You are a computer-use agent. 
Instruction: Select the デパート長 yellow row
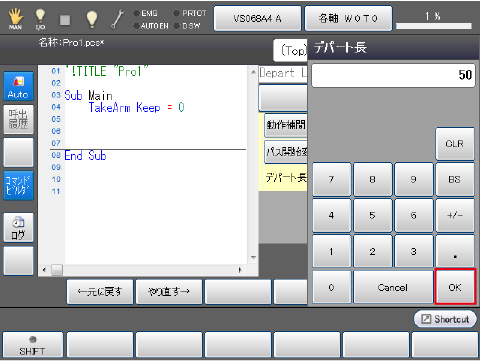click(x=283, y=178)
